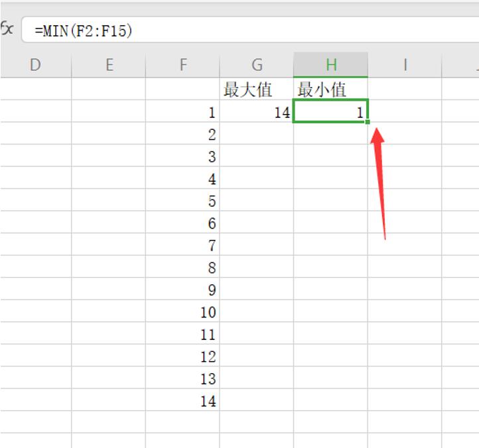Click the fx insert function icon

click(7, 29)
